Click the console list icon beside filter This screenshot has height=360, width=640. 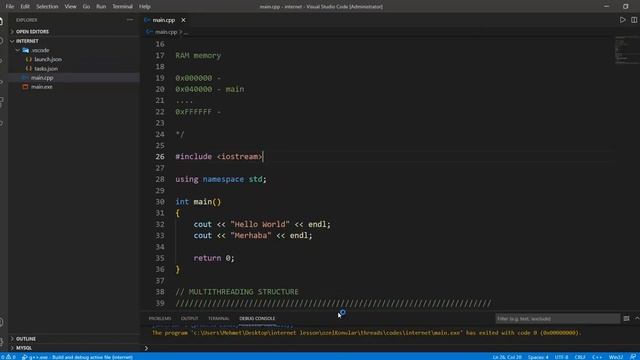tap(627, 318)
